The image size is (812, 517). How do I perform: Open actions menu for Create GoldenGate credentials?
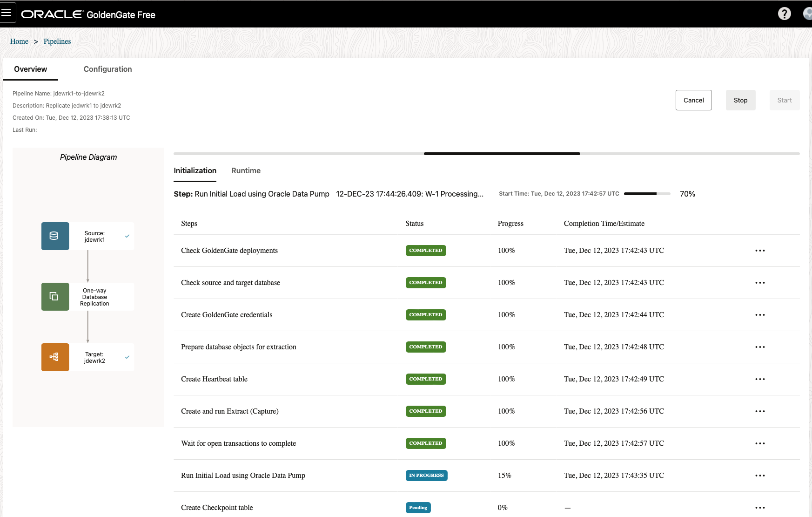[760, 315]
